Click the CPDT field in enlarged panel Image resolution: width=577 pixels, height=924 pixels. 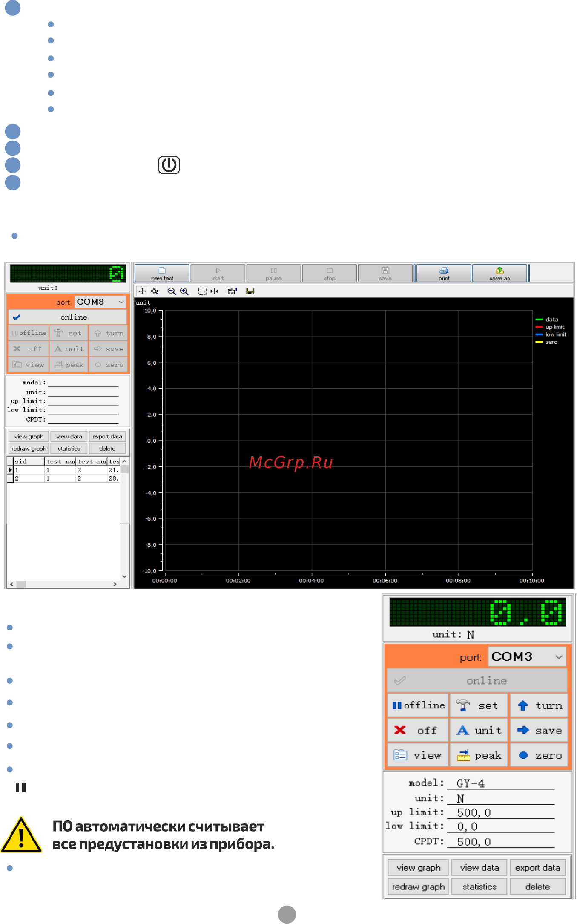click(x=501, y=841)
